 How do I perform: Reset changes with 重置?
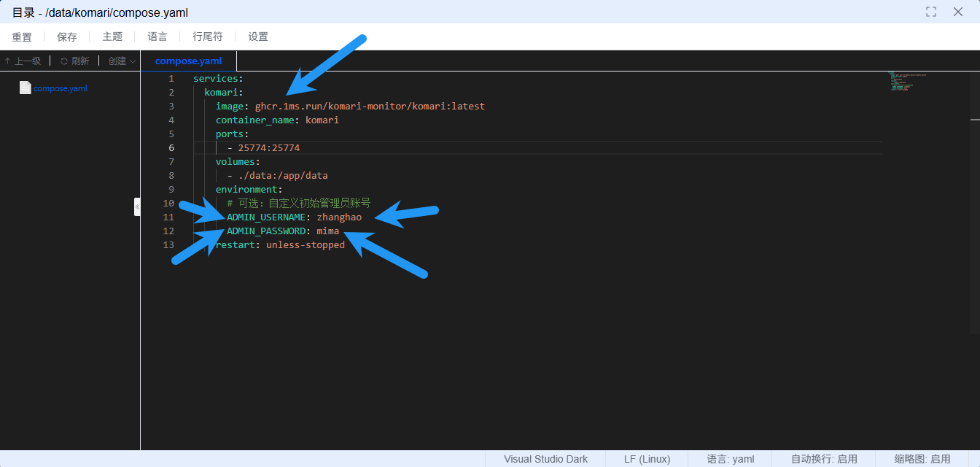click(x=22, y=36)
